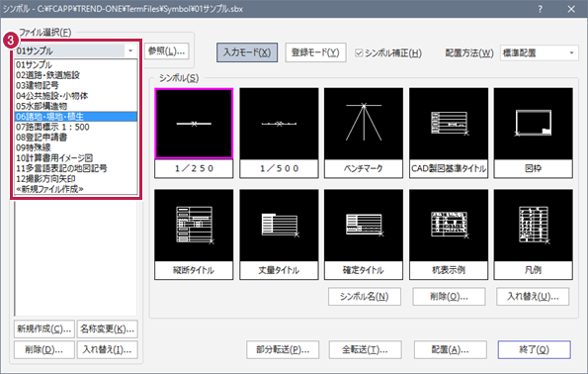The height and width of the screenshot is (374, 588).
Task: Select «新規ファイル作成» list entry
Action: coord(76,189)
